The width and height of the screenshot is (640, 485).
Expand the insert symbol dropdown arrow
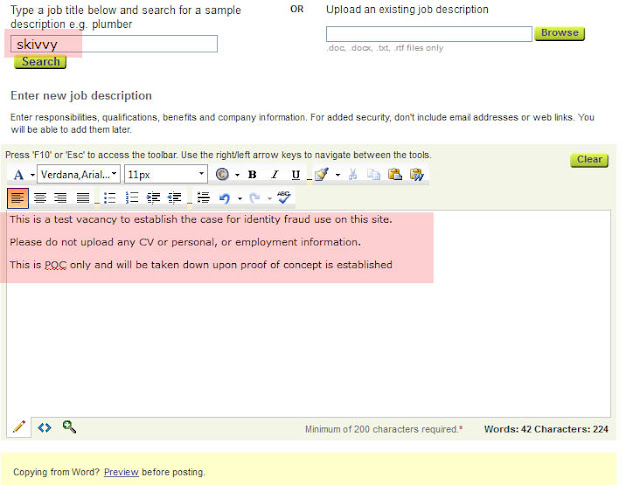click(237, 175)
